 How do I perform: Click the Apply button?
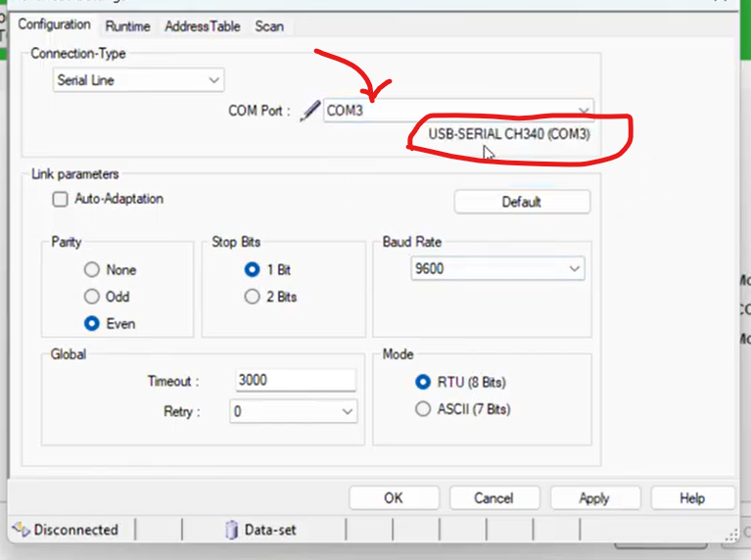coord(593,498)
